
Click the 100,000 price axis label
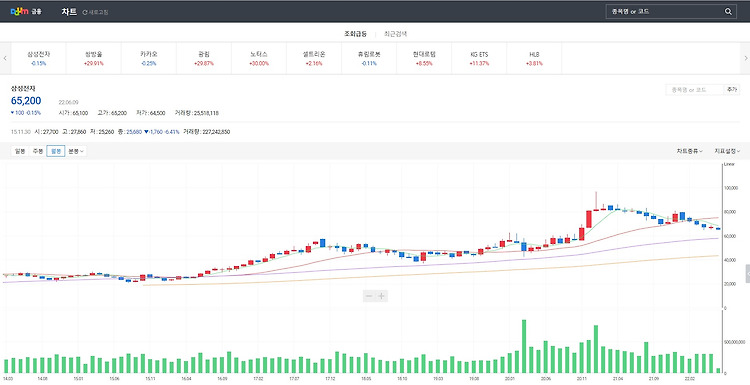[x=732, y=188]
